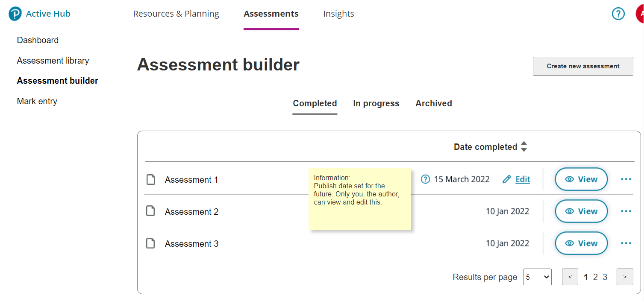Select the magenta-underlined Assessments menu item
644x301 pixels.
(x=271, y=13)
